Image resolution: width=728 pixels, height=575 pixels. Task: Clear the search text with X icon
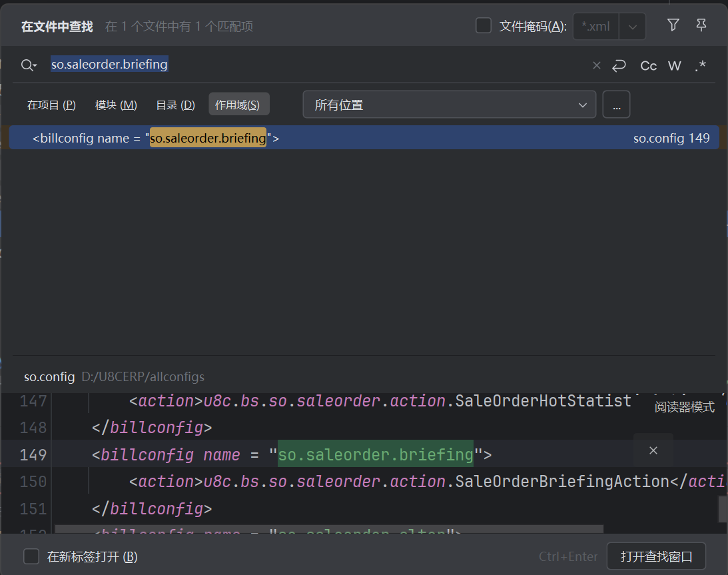tap(596, 65)
